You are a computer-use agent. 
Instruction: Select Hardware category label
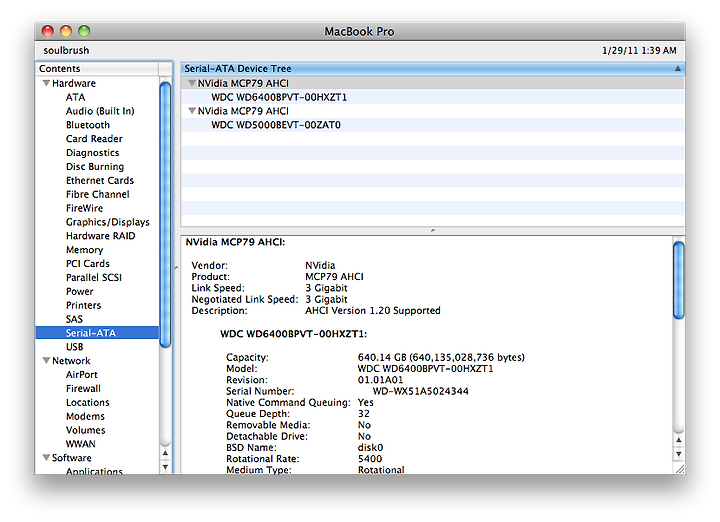click(x=74, y=83)
